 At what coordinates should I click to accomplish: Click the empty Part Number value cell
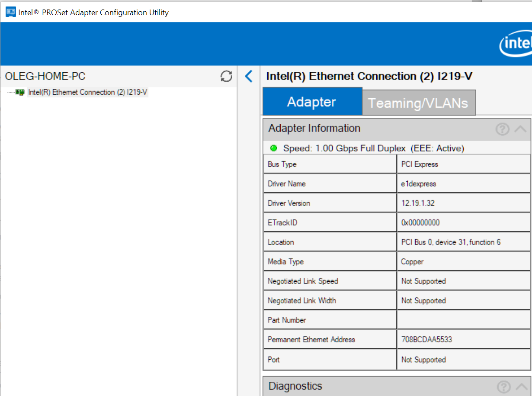[463, 320]
